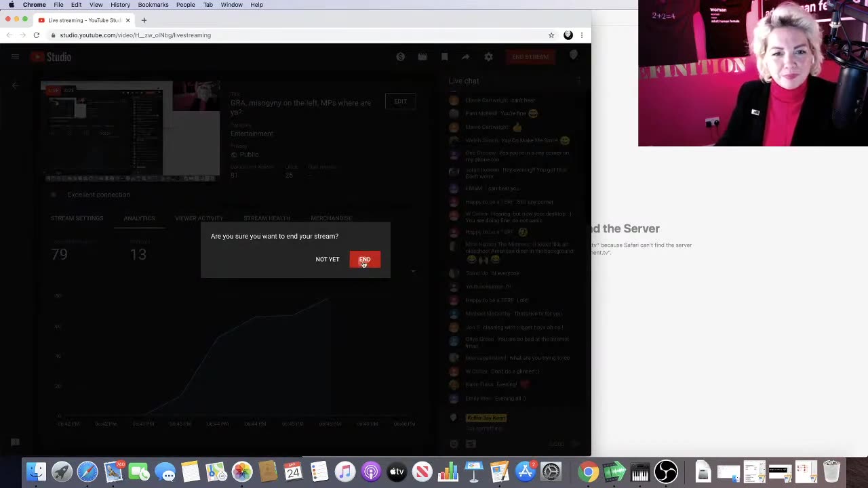The image size is (868, 488).
Task: Reload the page in Chrome
Action: point(37,35)
